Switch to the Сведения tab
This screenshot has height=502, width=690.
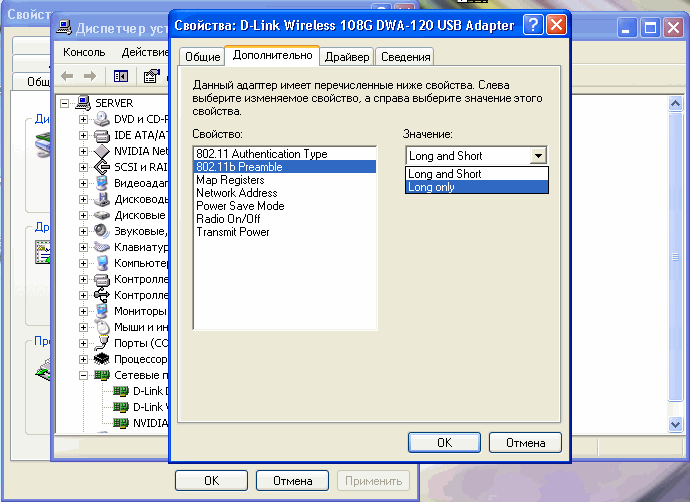[x=405, y=57]
